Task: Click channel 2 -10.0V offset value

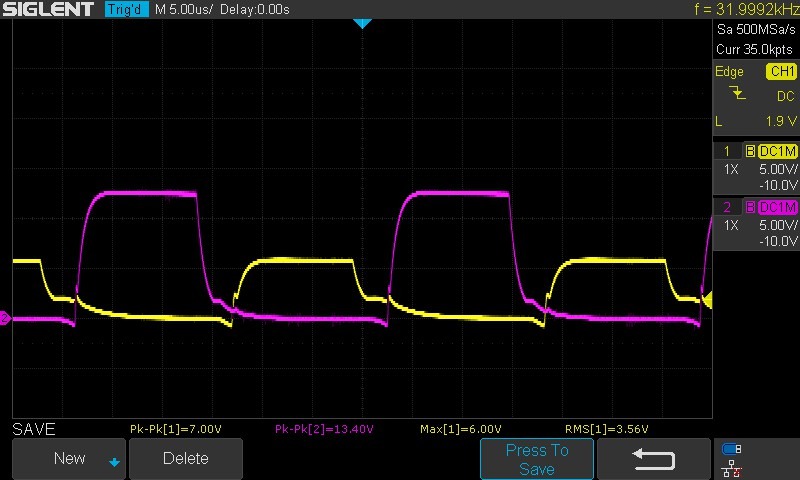Action: [778, 241]
